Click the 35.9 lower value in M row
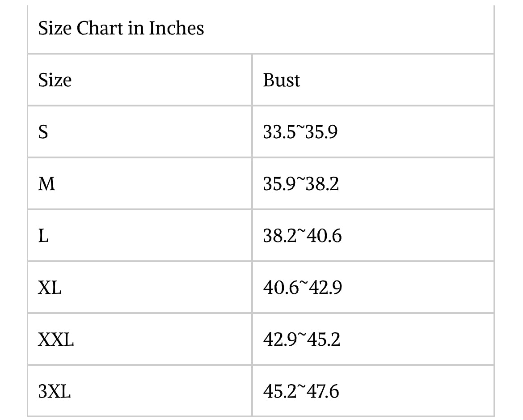Image resolution: width=523 pixels, height=420 pixels. coord(279,184)
